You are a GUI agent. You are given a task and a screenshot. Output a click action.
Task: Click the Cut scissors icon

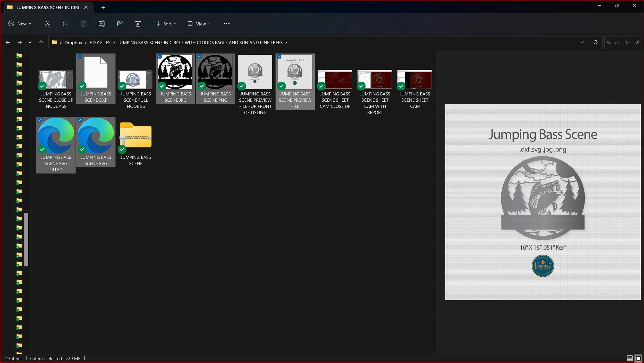[x=47, y=24]
